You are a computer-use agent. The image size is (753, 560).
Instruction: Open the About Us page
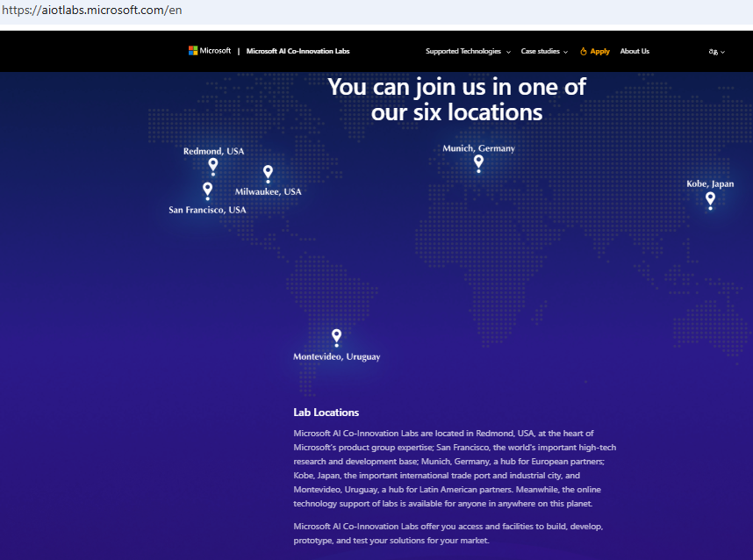[x=635, y=51]
